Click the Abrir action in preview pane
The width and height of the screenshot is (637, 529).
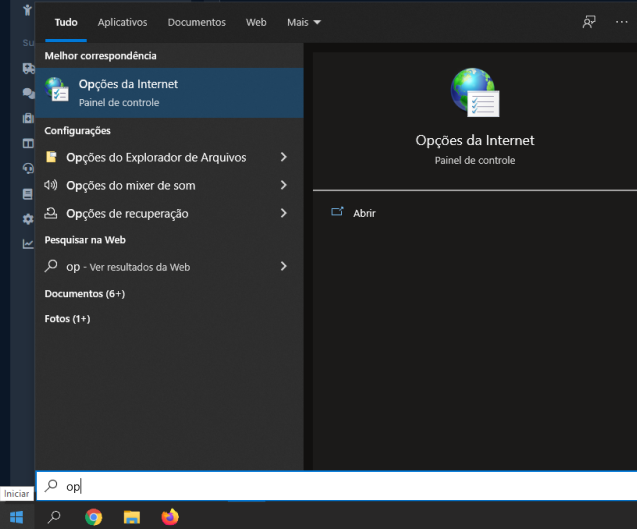coord(364,213)
